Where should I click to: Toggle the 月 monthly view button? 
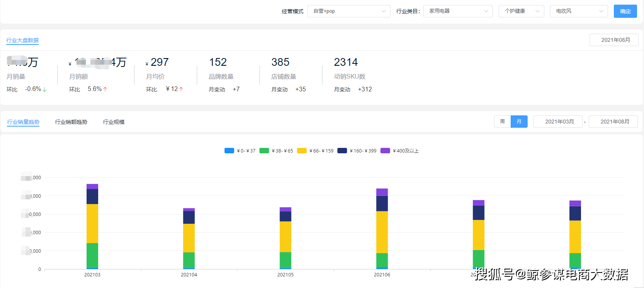(519, 122)
